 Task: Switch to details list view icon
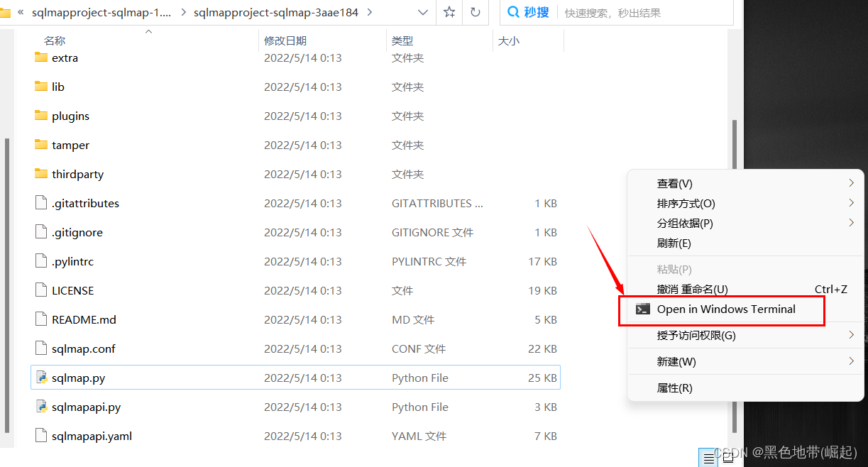pyautogui.click(x=708, y=458)
